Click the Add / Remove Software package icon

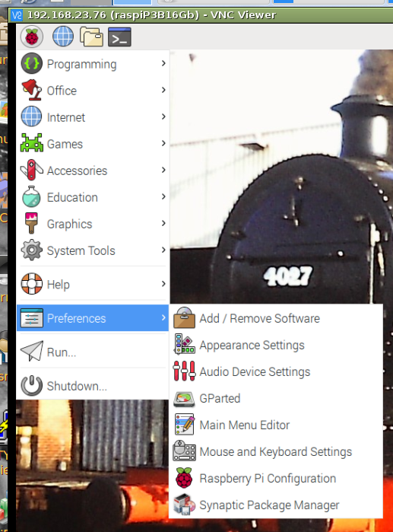click(184, 318)
